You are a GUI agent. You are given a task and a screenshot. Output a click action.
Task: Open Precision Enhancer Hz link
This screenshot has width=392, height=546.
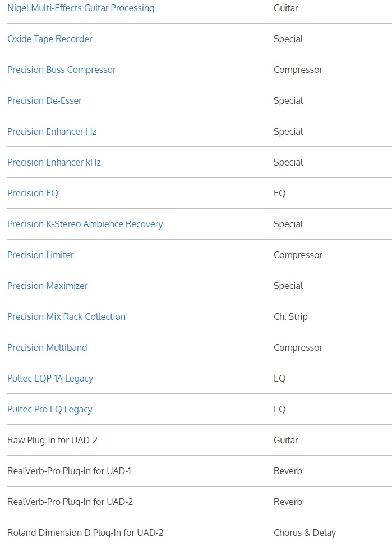[x=52, y=132]
